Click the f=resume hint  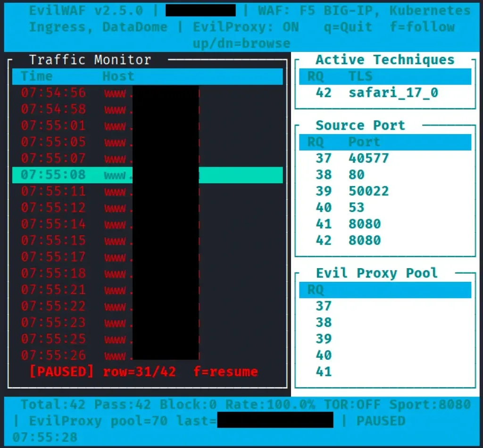point(225,372)
